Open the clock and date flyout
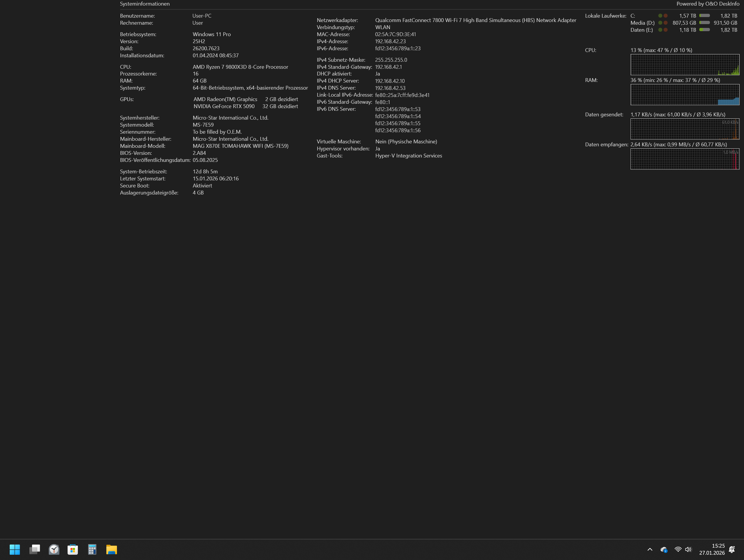744x560 pixels. [712, 550]
